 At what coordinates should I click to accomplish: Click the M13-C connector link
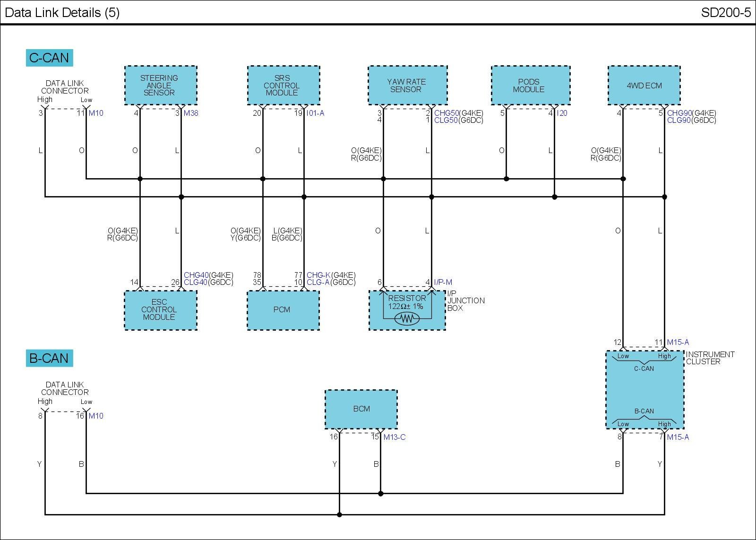point(394,437)
